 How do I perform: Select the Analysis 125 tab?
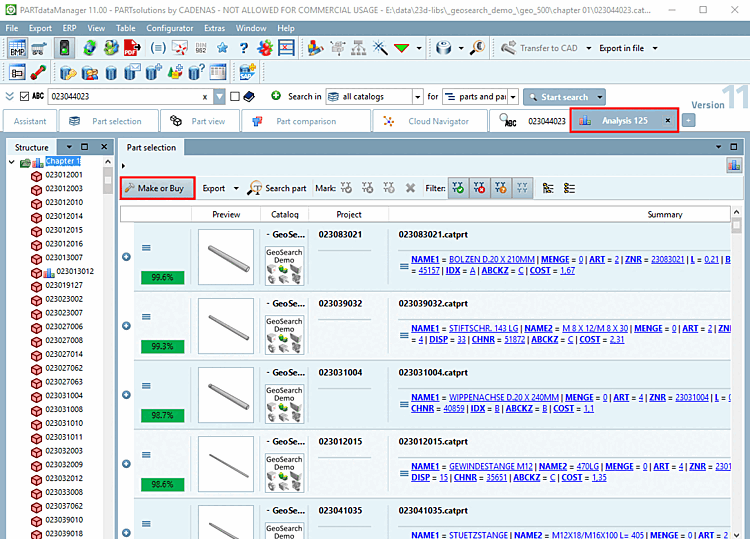624,121
